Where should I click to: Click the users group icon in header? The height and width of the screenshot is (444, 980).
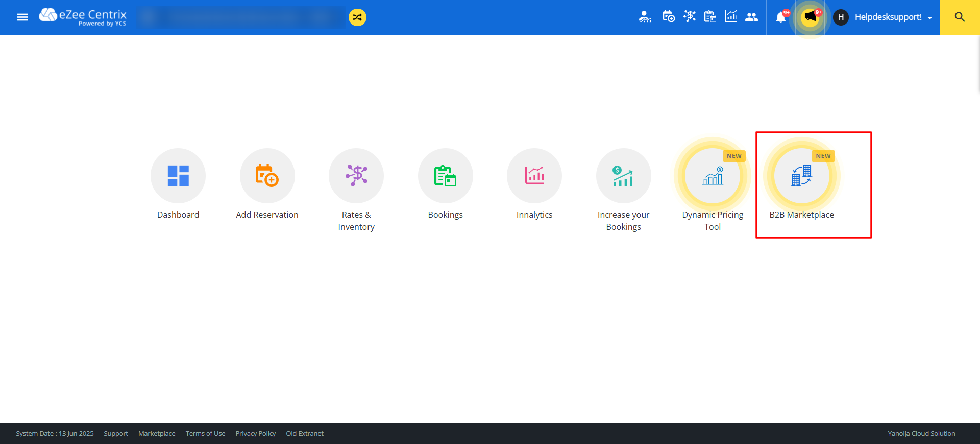click(751, 17)
